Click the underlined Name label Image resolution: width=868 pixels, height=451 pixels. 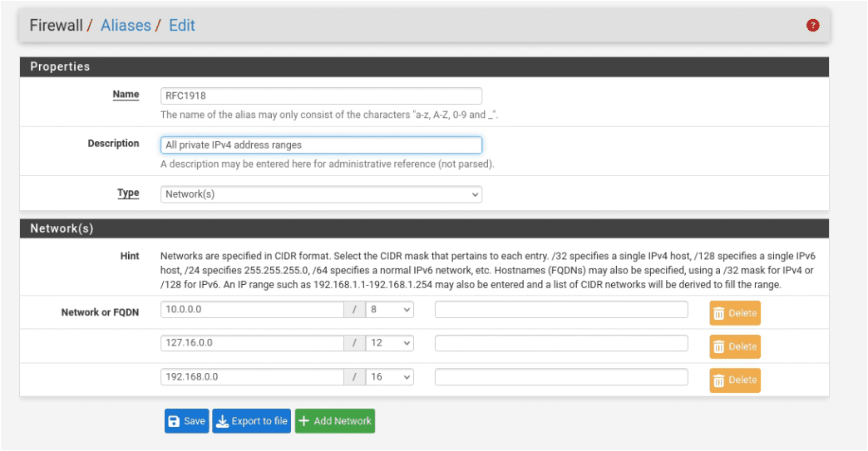point(126,95)
